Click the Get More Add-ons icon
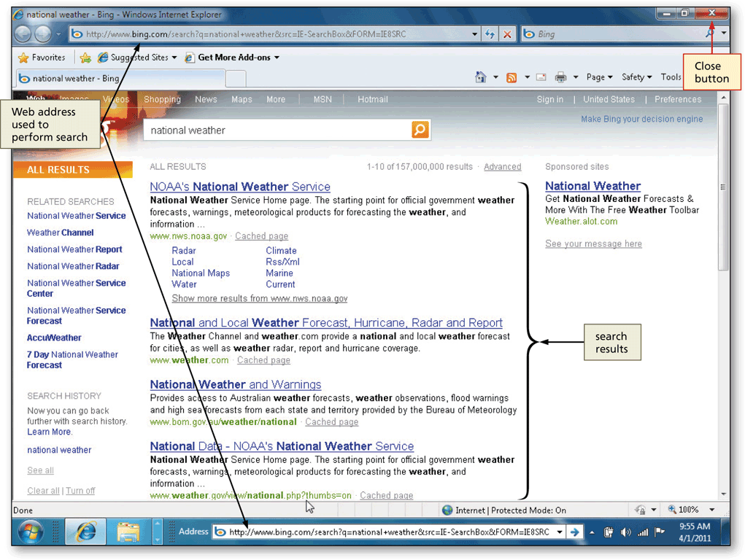The image size is (745, 560). pyautogui.click(x=189, y=58)
